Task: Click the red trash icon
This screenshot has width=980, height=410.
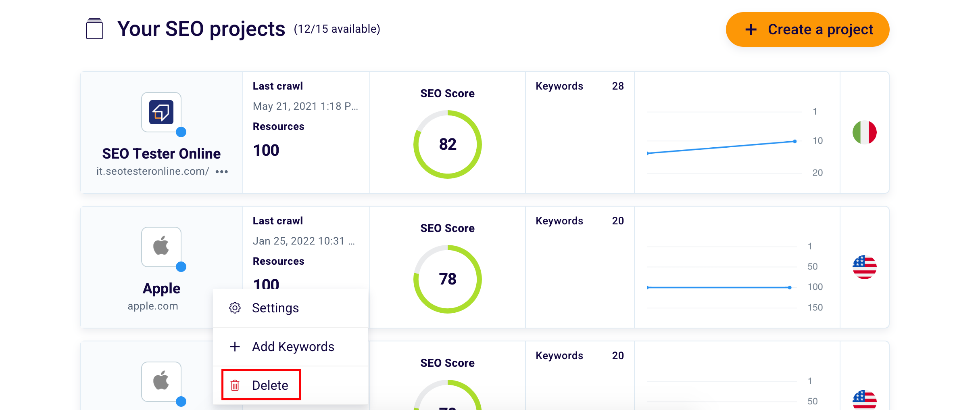Action: pos(235,385)
